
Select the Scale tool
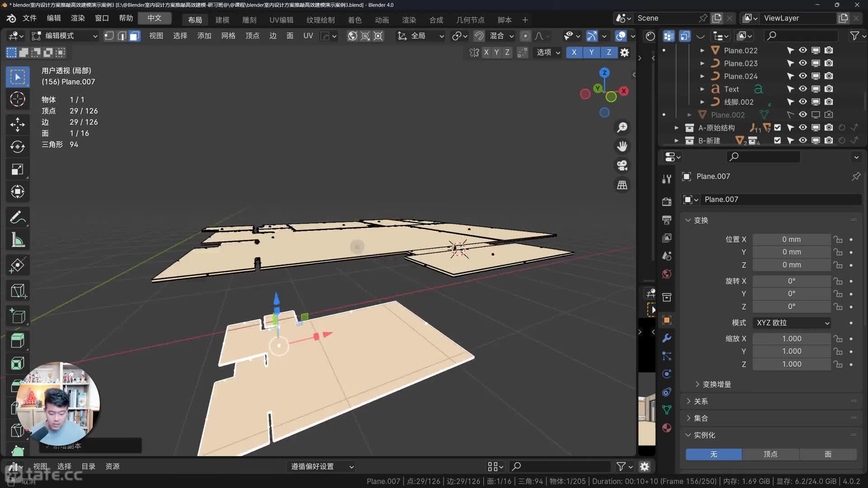[18, 169]
